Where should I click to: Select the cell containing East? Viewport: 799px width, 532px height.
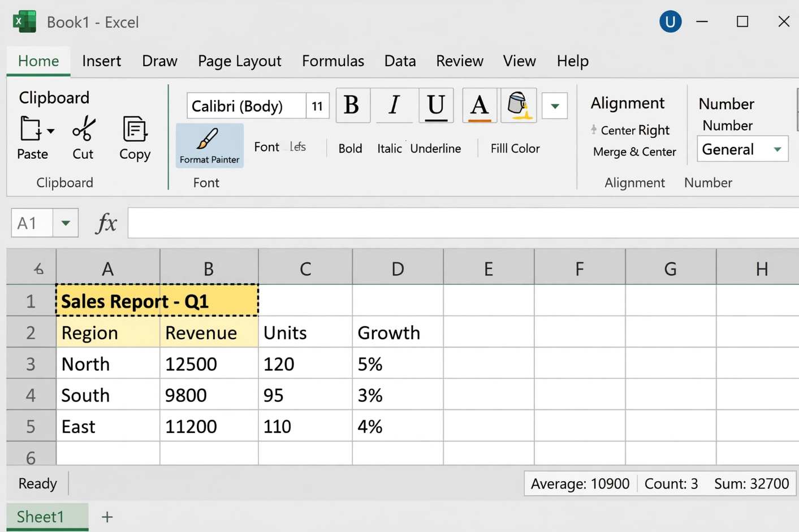point(108,426)
